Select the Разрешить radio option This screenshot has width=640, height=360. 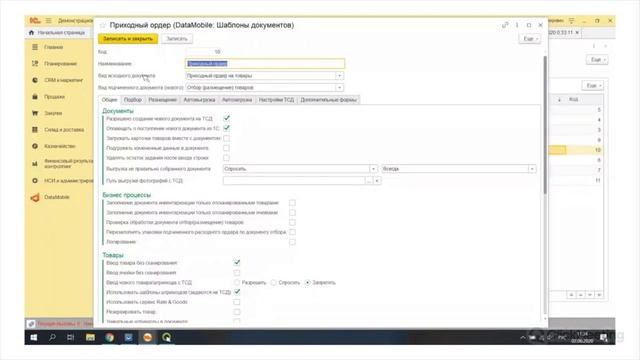tap(237, 282)
